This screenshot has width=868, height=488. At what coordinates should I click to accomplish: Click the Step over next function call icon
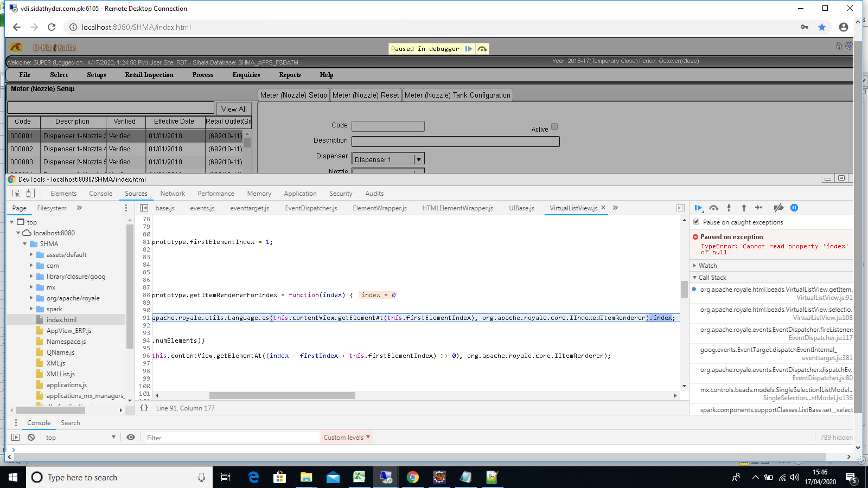tap(714, 208)
